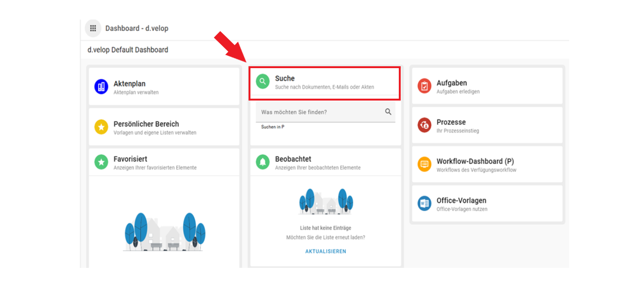Open the Aktenplan tile title
This screenshot has width=644, height=295.
click(129, 83)
